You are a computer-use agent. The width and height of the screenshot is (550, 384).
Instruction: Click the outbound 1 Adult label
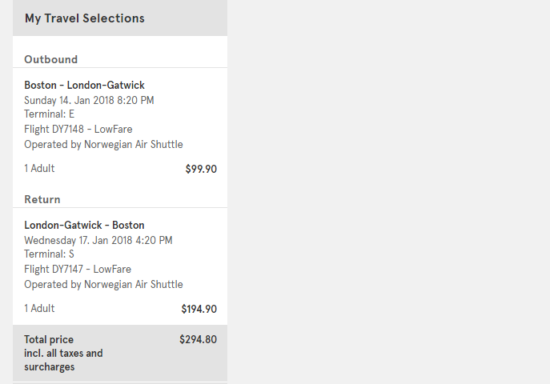click(x=39, y=168)
